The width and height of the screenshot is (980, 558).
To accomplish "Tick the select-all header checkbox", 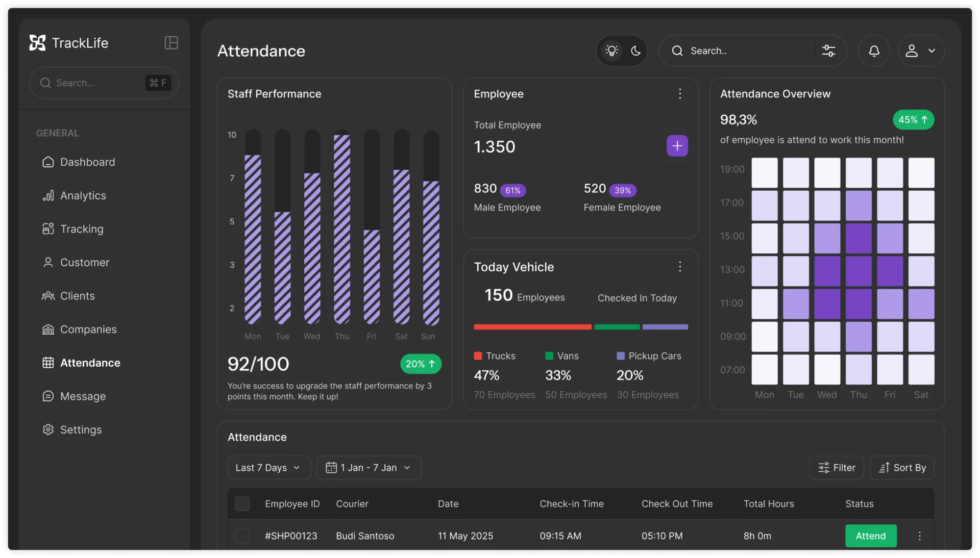I will coord(242,504).
